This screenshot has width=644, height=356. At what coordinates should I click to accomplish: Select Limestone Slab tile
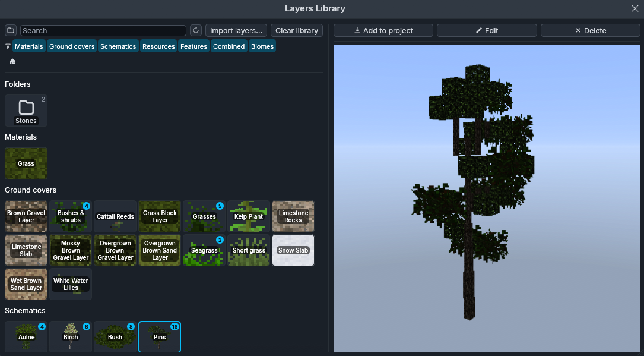(x=26, y=250)
